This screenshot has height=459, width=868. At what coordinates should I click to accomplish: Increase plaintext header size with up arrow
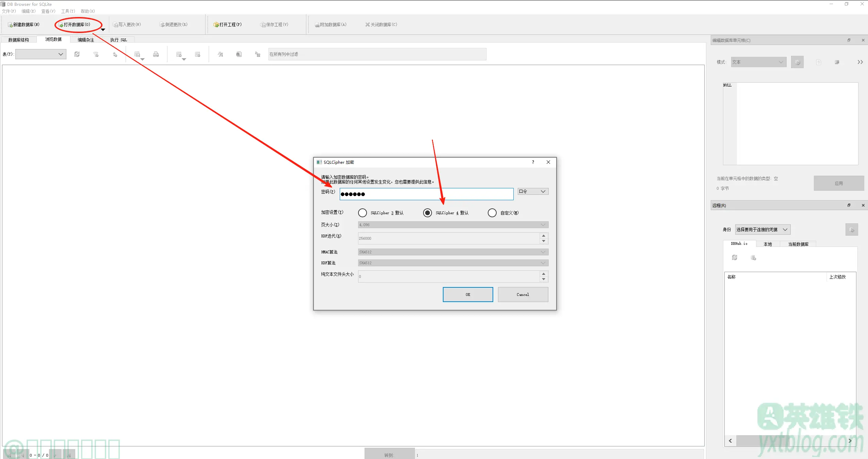pyautogui.click(x=544, y=274)
